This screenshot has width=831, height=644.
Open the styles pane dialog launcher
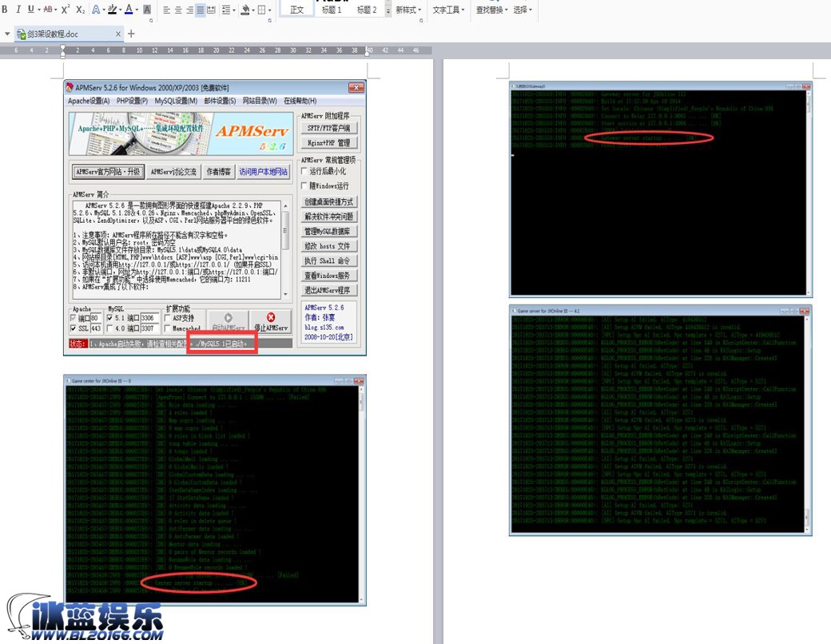click(421, 21)
